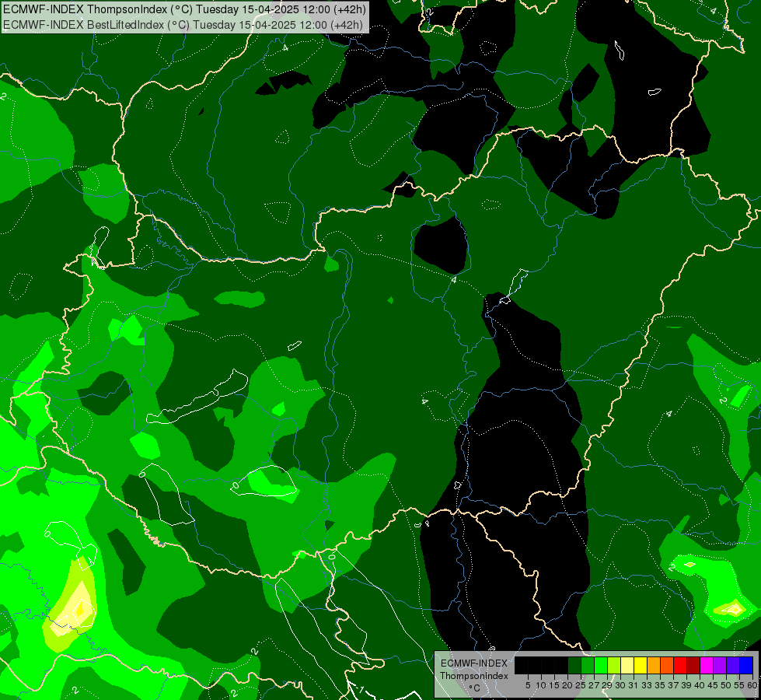Select the dark red 39–40 legend swatch
The height and width of the screenshot is (700, 761).
[693, 665]
